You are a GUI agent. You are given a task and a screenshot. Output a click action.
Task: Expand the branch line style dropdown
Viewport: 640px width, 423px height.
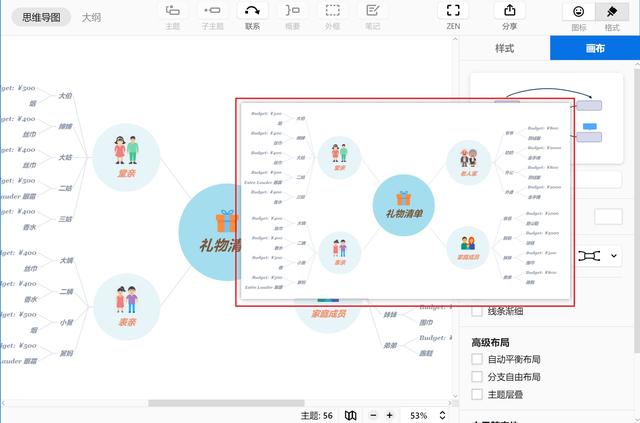click(x=599, y=256)
